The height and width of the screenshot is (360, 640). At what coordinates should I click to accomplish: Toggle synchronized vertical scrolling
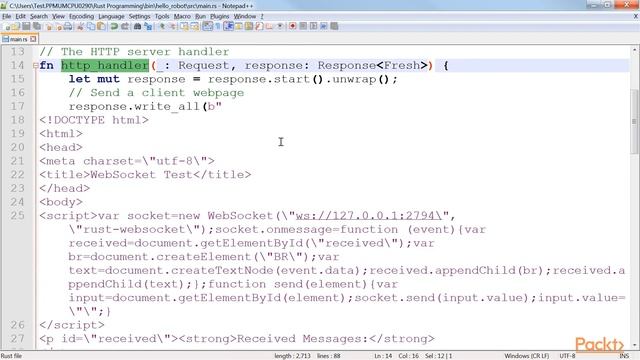coord(184,27)
